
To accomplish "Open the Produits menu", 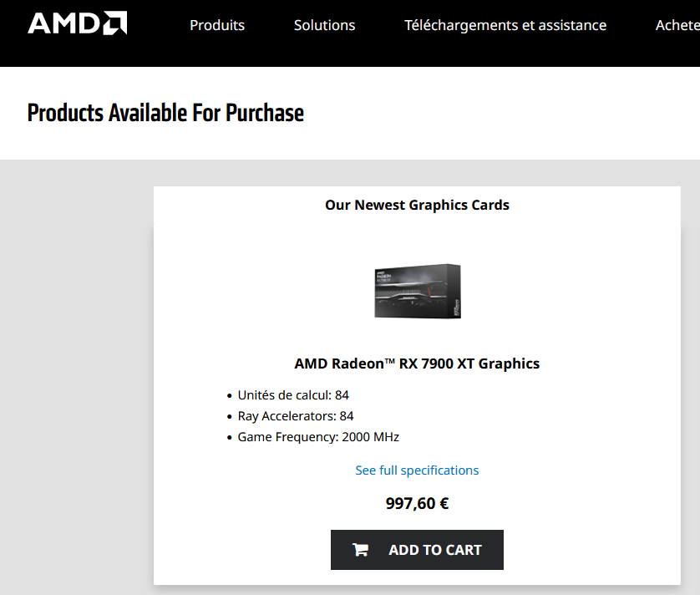I will (x=217, y=25).
